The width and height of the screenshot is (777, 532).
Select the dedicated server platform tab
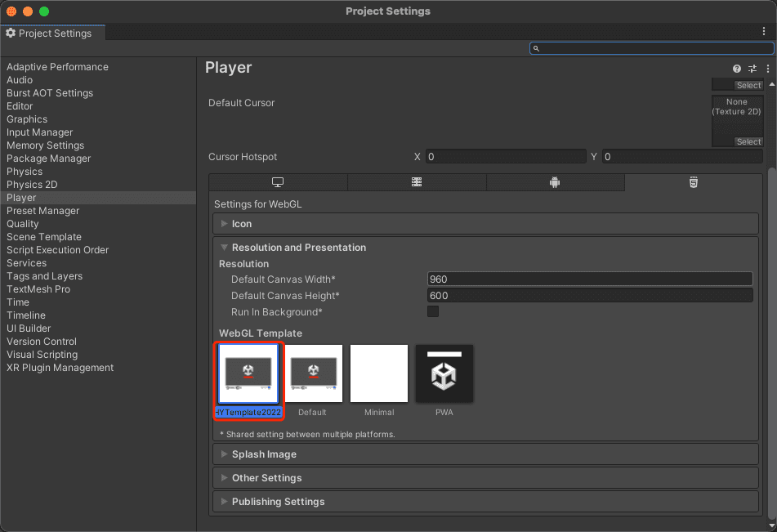pos(417,182)
